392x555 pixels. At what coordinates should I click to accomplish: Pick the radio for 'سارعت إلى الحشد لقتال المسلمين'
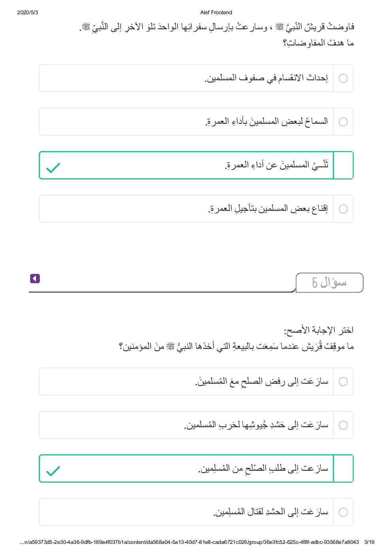coord(343,512)
